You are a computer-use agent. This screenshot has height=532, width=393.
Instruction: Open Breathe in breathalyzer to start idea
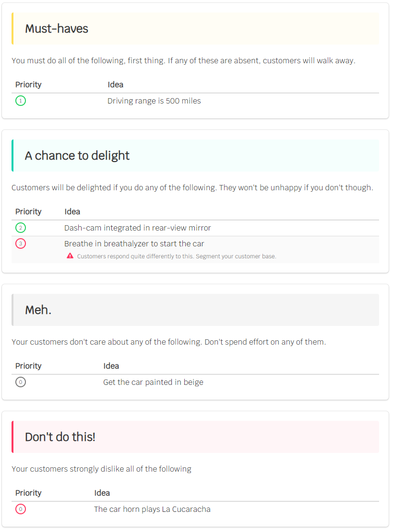(134, 243)
